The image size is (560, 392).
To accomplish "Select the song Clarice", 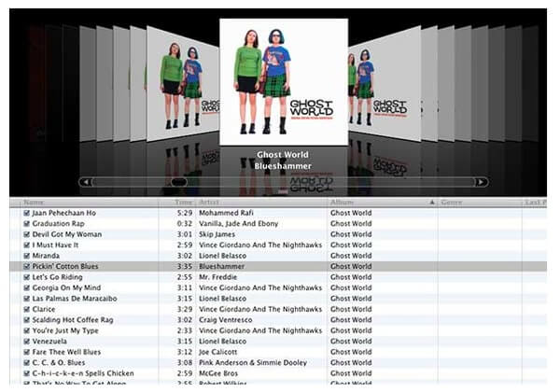I will tap(44, 309).
